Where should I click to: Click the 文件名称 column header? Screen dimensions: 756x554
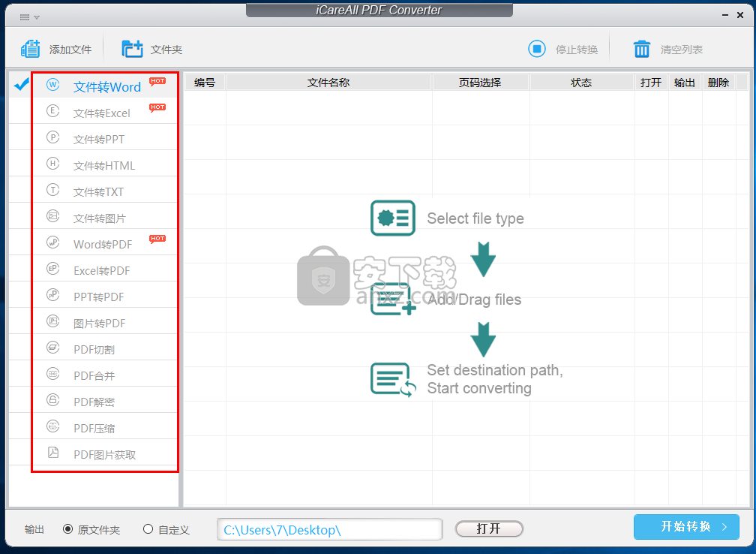pos(328,83)
